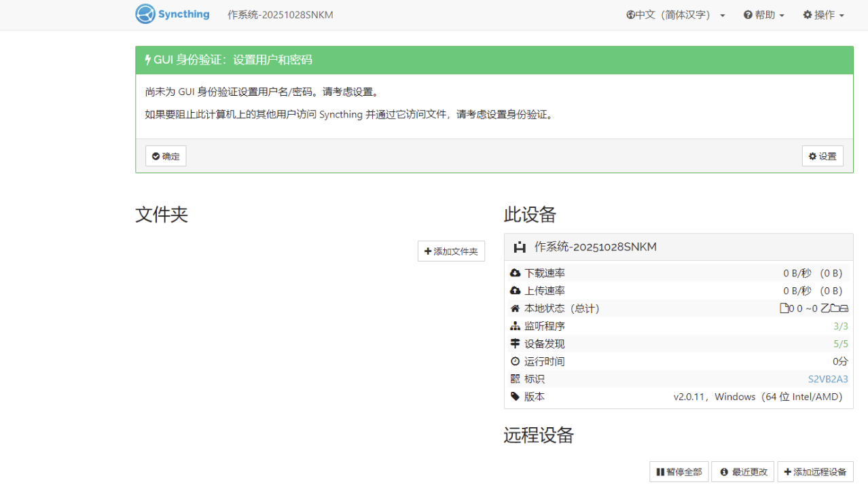The width and height of the screenshot is (868, 489).
Task: Click the tag icon next to 版本
Action: click(516, 396)
